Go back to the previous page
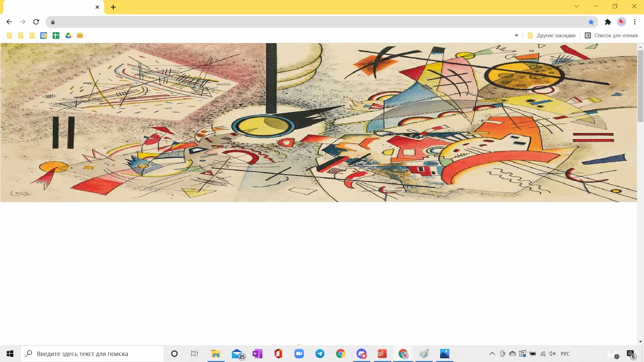644x362 pixels. [x=9, y=22]
